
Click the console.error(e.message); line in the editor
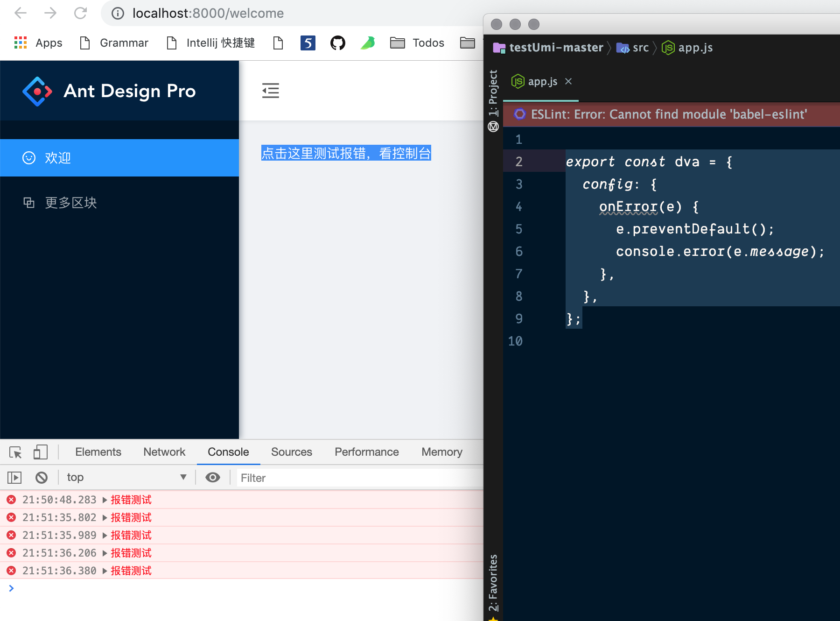click(720, 251)
